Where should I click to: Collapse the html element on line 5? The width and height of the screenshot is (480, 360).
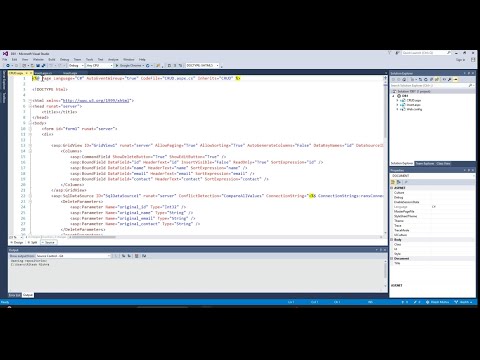pos(30,101)
